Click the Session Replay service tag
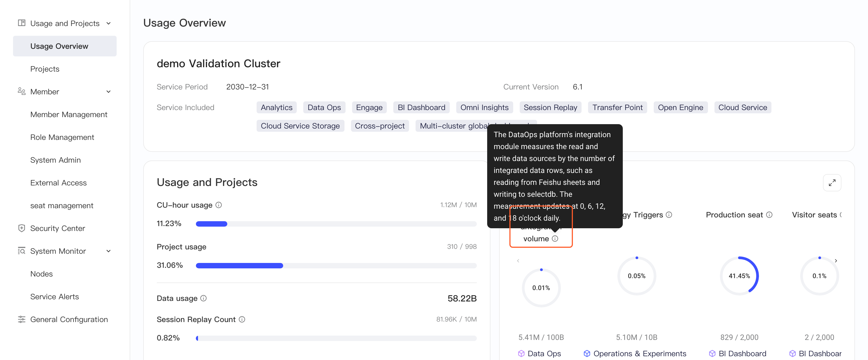This screenshot has width=868, height=360. coord(550,107)
